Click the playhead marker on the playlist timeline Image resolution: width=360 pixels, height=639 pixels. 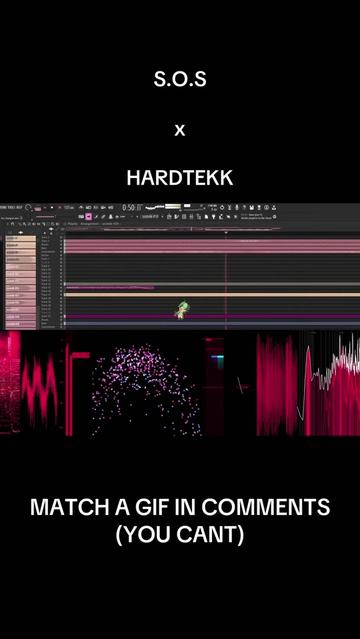pos(226,233)
